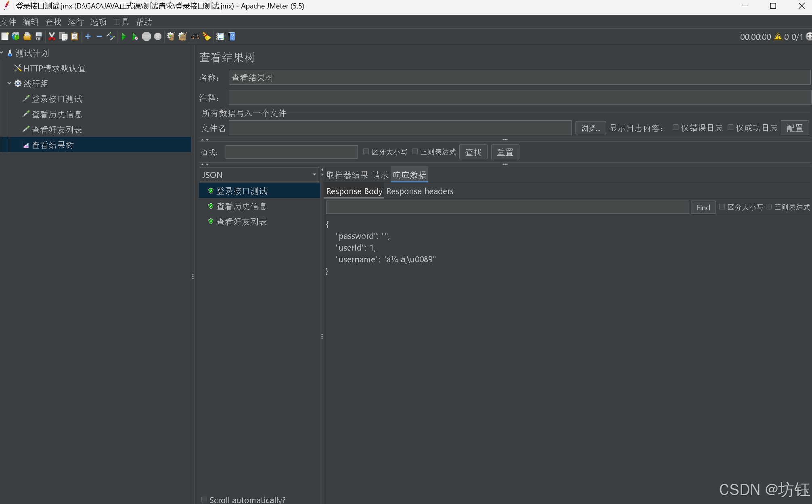Enable 区分大小写 beside the 查找 field
This screenshot has height=504, width=812.
tap(366, 151)
